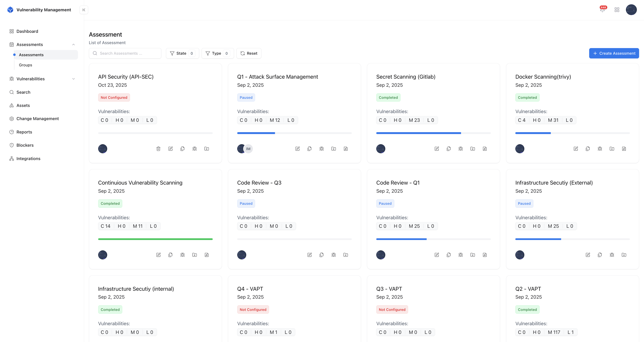Viewport: 644px width, 342px height.
Task: Open the apps grid icon in top bar
Action: click(x=617, y=10)
